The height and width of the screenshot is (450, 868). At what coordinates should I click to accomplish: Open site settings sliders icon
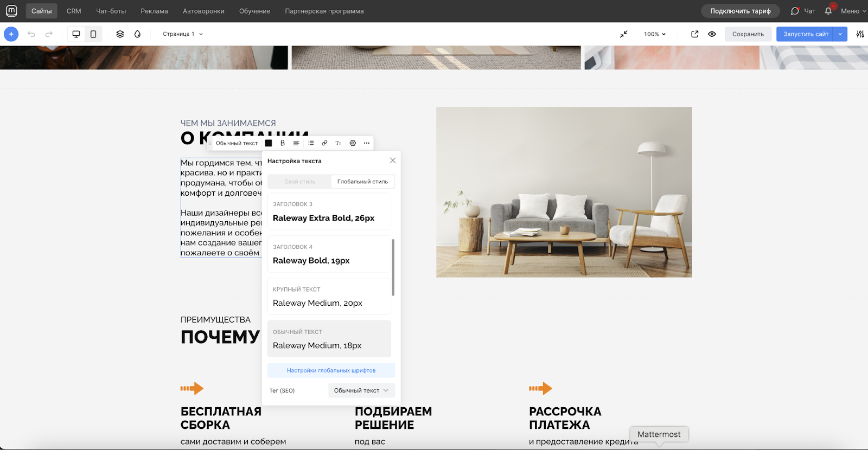coord(860,34)
